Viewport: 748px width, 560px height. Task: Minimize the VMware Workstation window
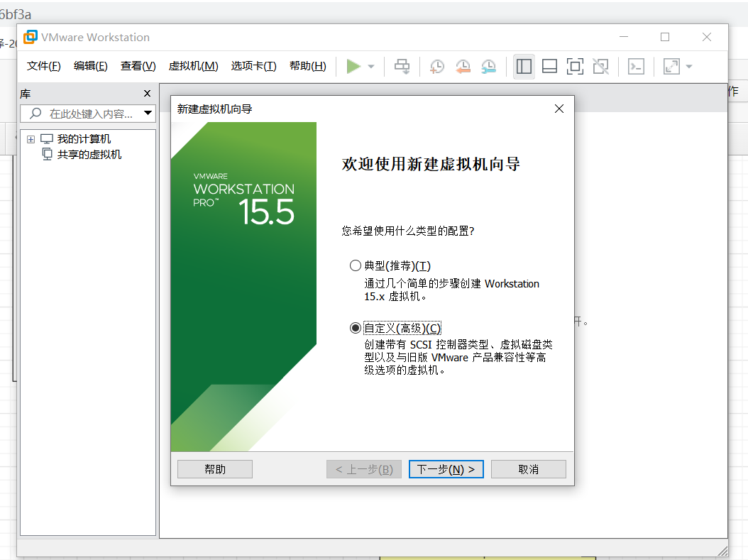pos(624,37)
